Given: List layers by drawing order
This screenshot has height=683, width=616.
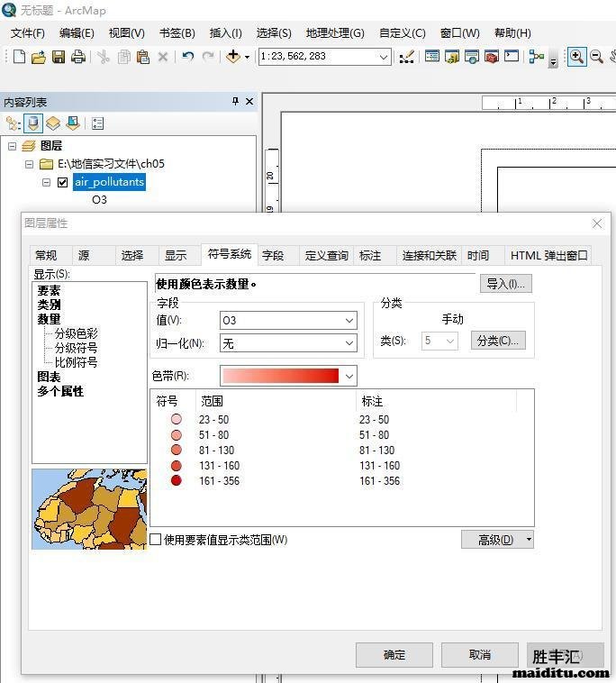Looking at the screenshot, I should [14, 123].
